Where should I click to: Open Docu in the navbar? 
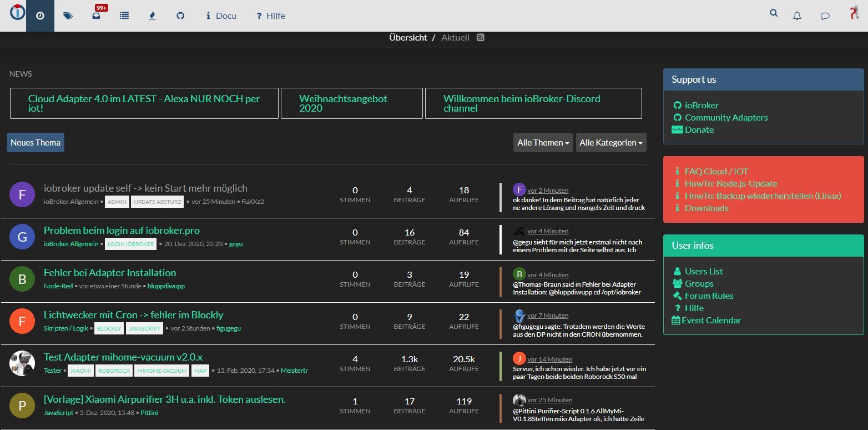tap(221, 16)
